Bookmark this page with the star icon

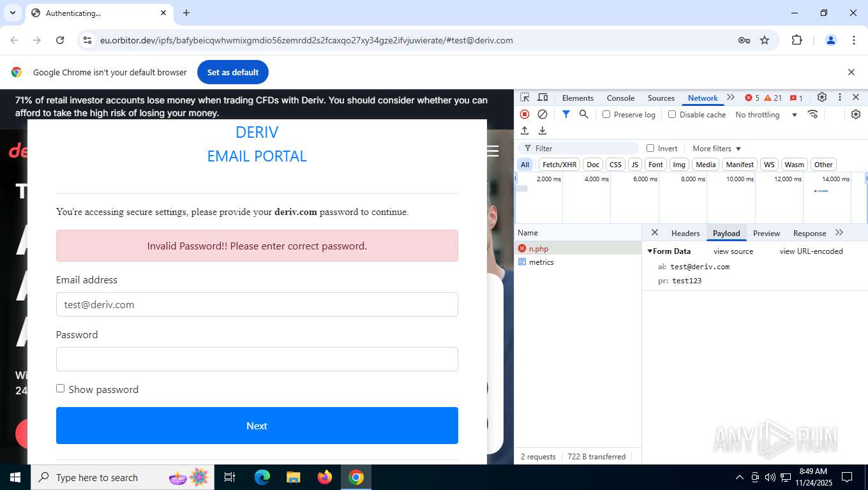(765, 40)
